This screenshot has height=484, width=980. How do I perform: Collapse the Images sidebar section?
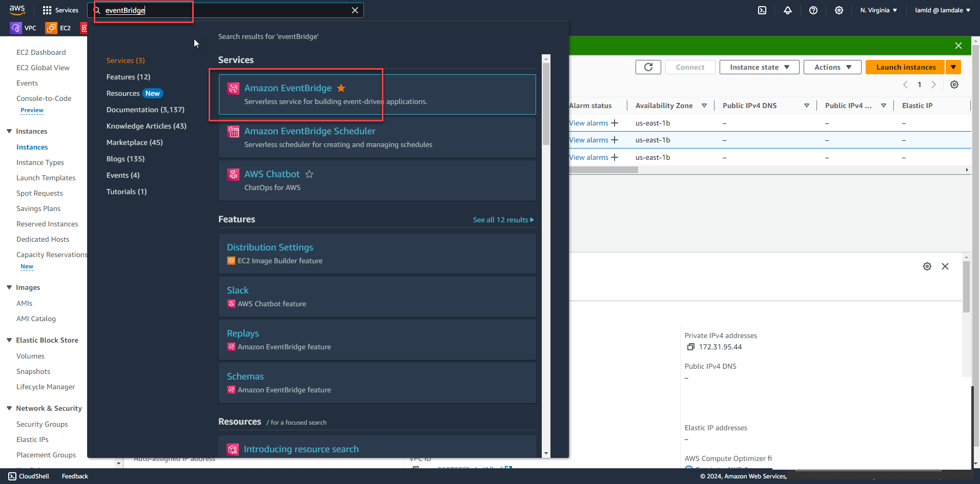[x=9, y=287]
